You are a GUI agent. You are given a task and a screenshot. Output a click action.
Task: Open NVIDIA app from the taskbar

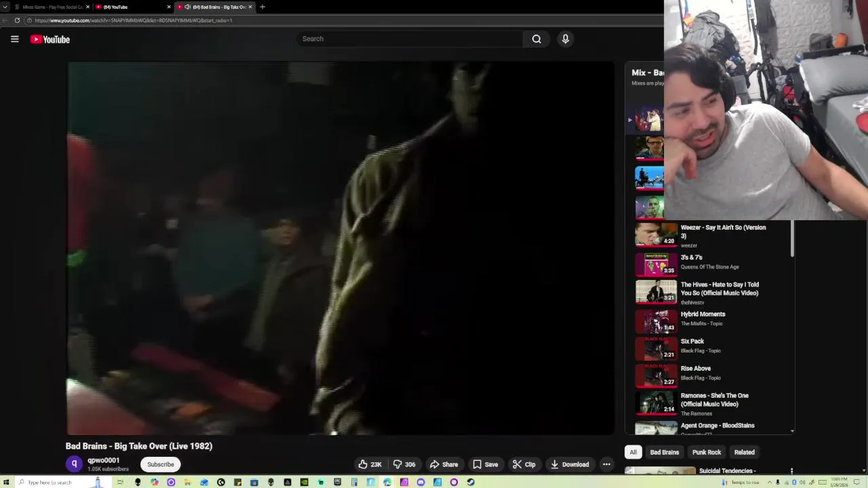(x=304, y=482)
